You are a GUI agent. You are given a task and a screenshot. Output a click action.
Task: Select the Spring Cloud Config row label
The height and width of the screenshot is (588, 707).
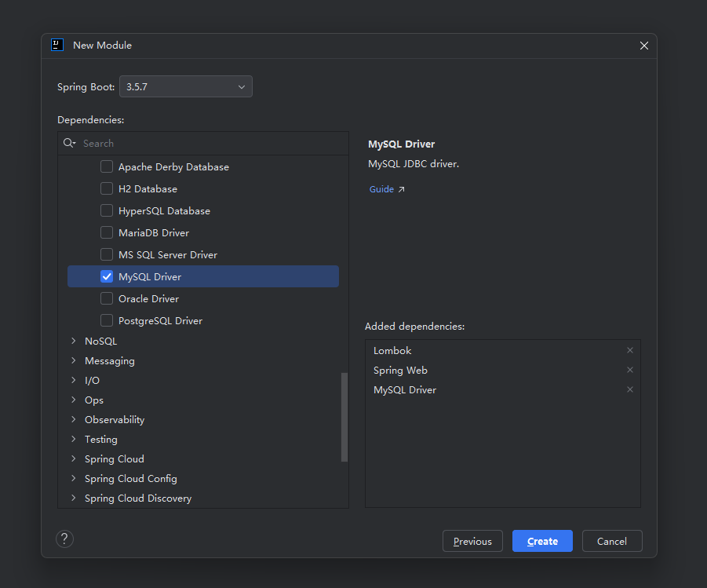[x=131, y=479]
